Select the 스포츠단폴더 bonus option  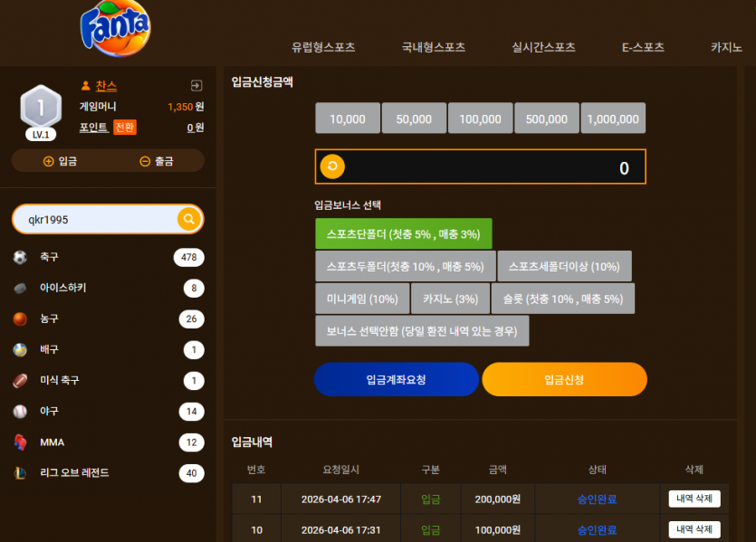(x=404, y=234)
